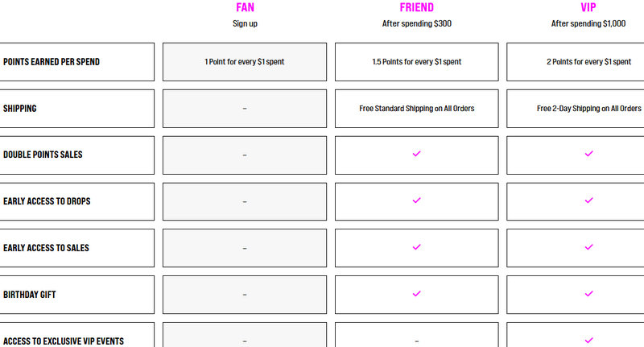Click "Free 2-Day Shipping on All Orders" cell
644x347 pixels.
pos(588,108)
